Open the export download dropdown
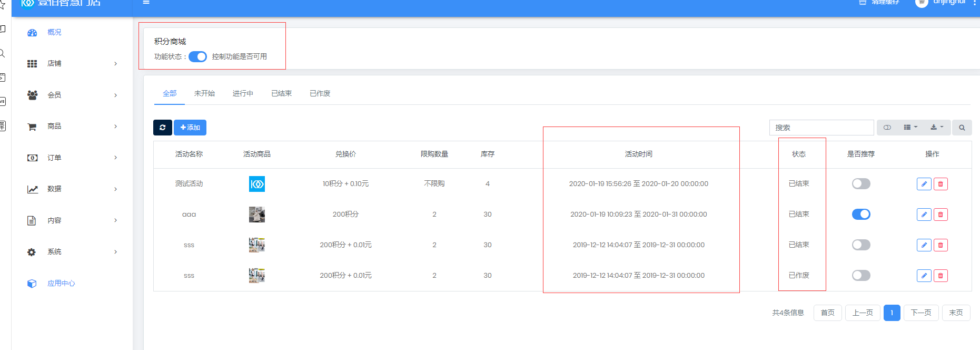The width and height of the screenshot is (980, 350). (937, 128)
